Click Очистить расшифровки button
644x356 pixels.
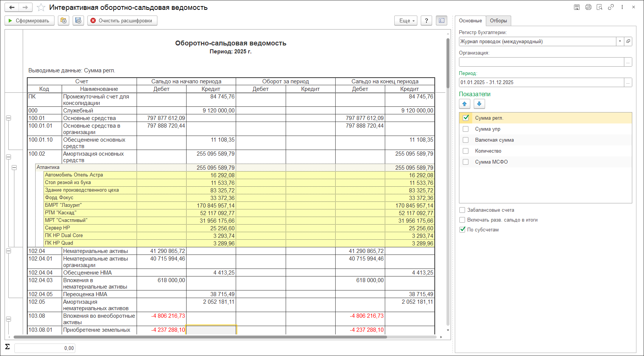pyautogui.click(x=122, y=21)
